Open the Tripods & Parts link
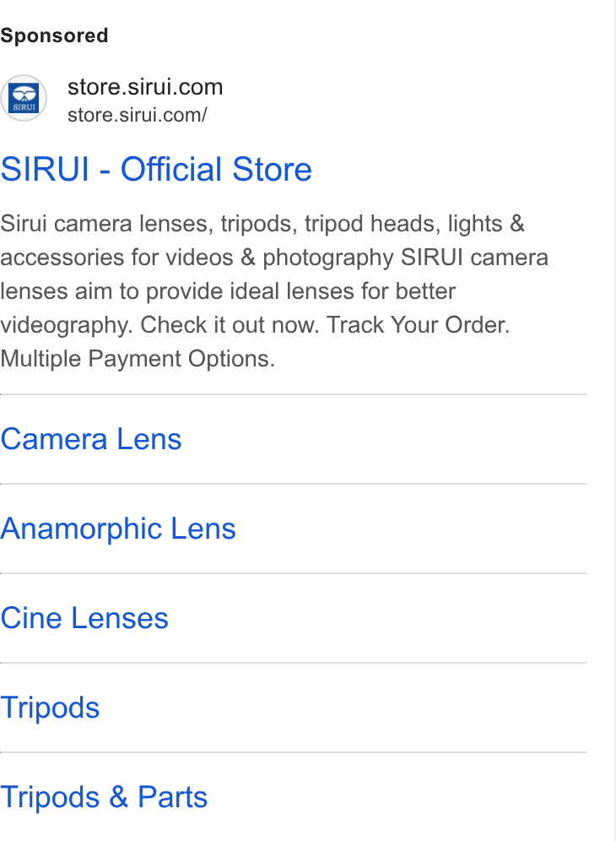Viewport: 616px width, 841px height. click(104, 797)
